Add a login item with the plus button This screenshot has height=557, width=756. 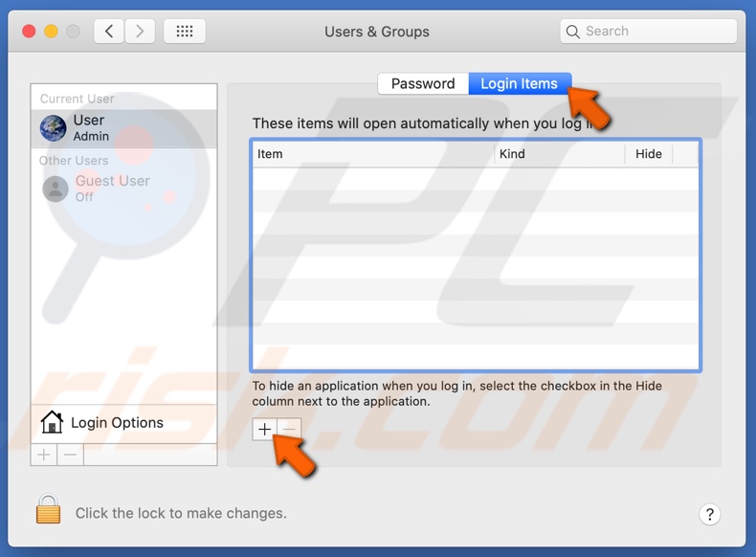[264, 429]
